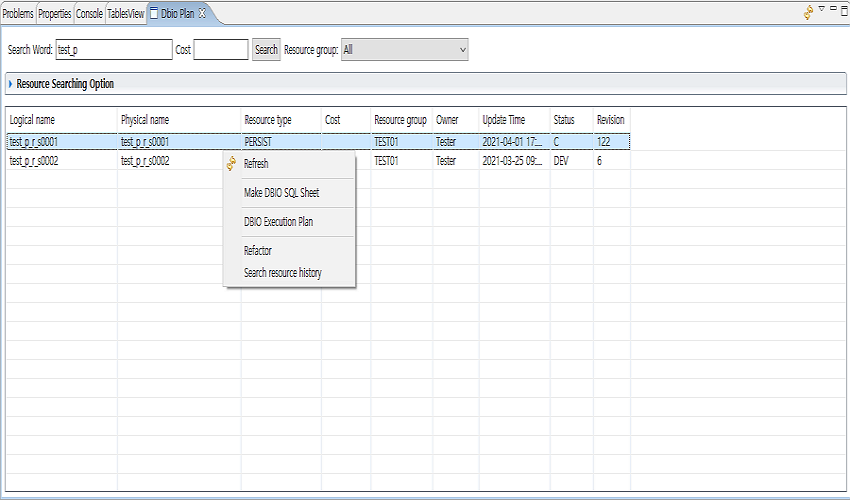Expand the Resource Searching Option section

click(11, 84)
